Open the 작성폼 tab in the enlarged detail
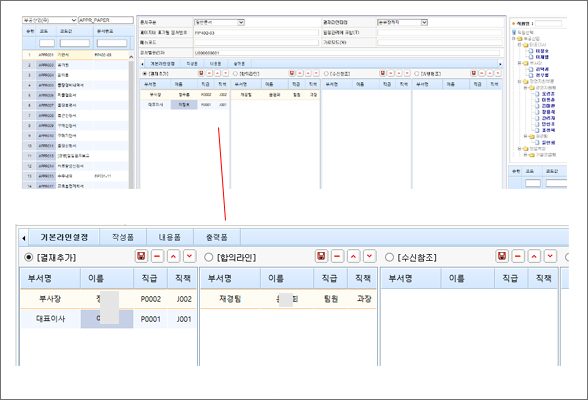 coord(123,237)
